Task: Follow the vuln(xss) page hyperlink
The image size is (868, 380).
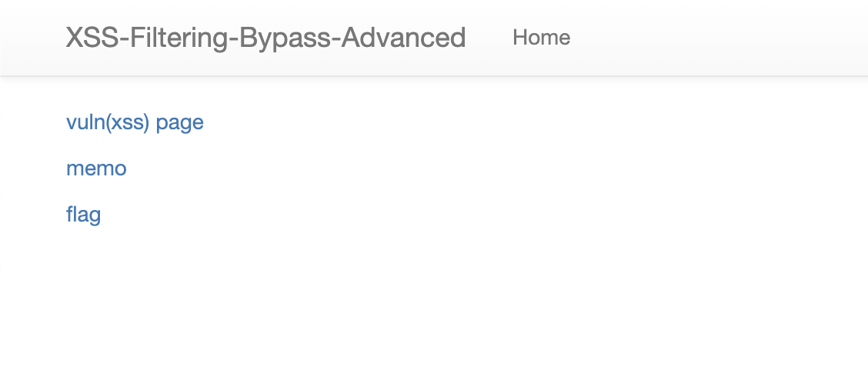Action: (x=135, y=122)
